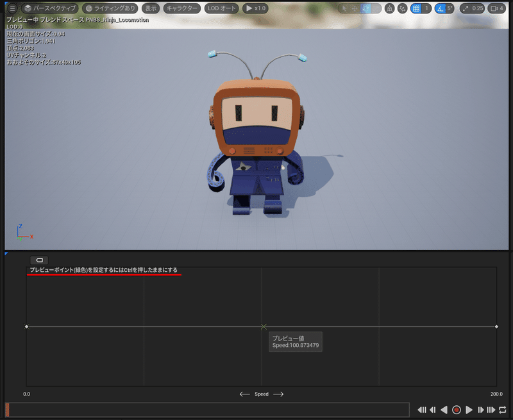Click the Speed axis label below the grid
The image size is (513, 420).
coord(262,394)
